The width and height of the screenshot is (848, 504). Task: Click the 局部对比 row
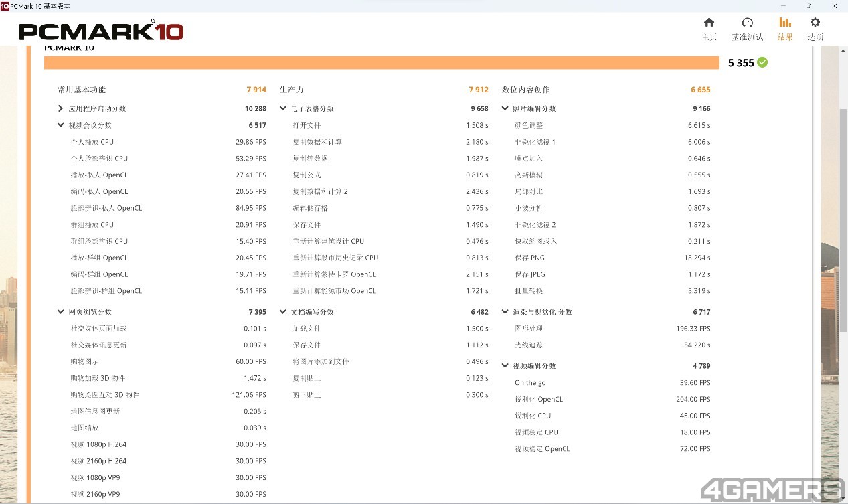(x=613, y=191)
